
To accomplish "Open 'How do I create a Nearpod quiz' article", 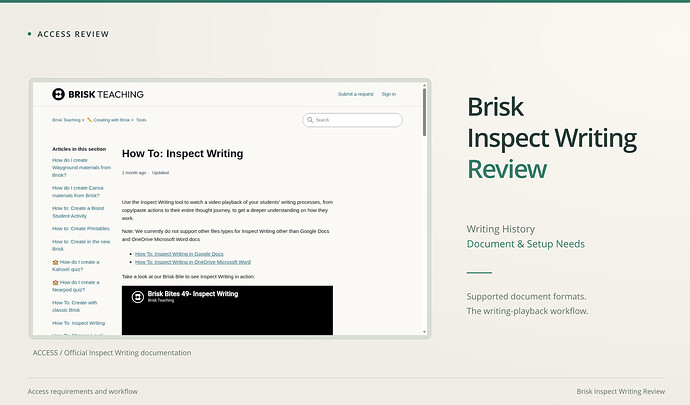I will (76, 286).
